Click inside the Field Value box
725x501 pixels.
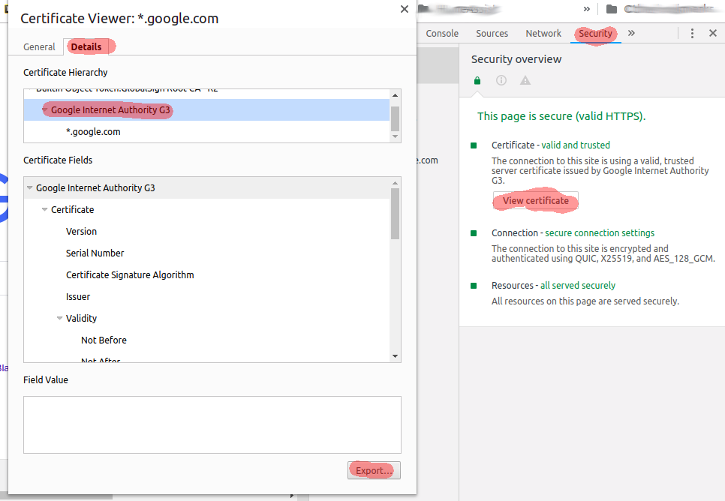[212, 425]
